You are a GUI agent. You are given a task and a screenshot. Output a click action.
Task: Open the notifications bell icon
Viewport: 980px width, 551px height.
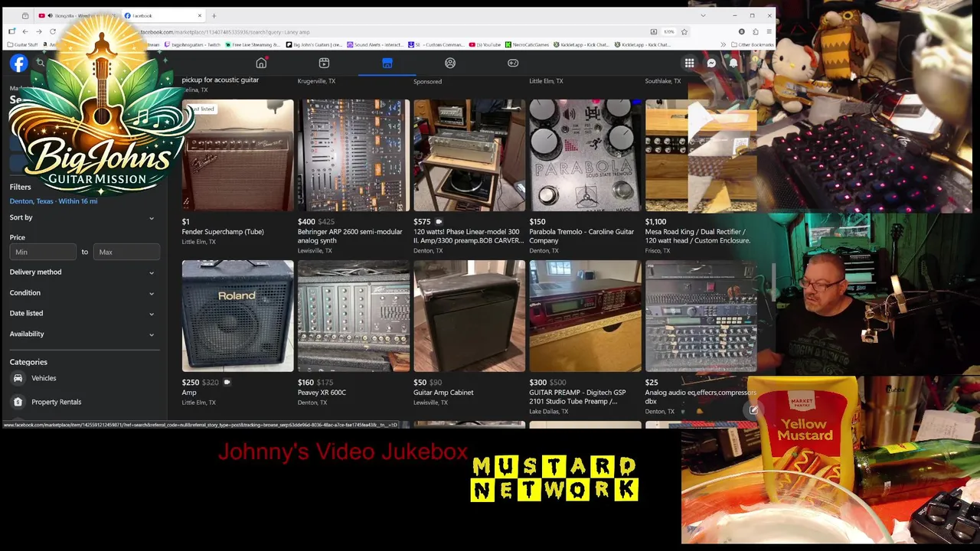coord(733,64)
